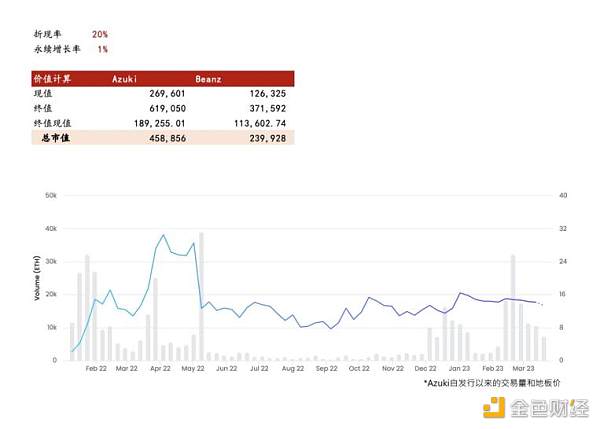Click Azuki total market value 458,856
This screenshot has height=429, width=600.
pos(164,138)
